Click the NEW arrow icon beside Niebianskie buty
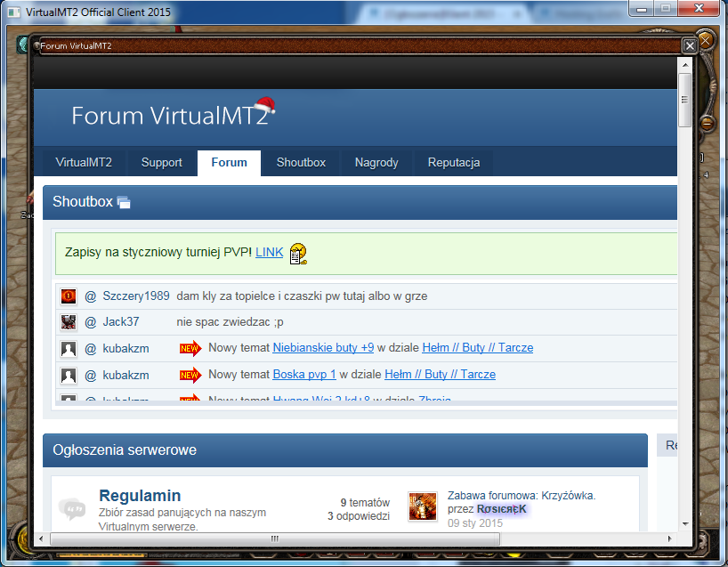Screen dimensions: 728x567 pos(190,348)
